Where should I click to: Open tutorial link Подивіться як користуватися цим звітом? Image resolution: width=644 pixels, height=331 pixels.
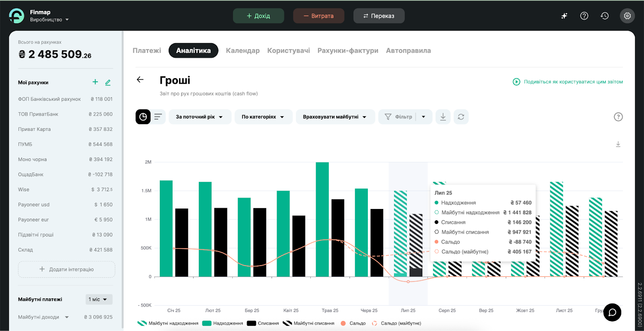(x=573, y=82)
